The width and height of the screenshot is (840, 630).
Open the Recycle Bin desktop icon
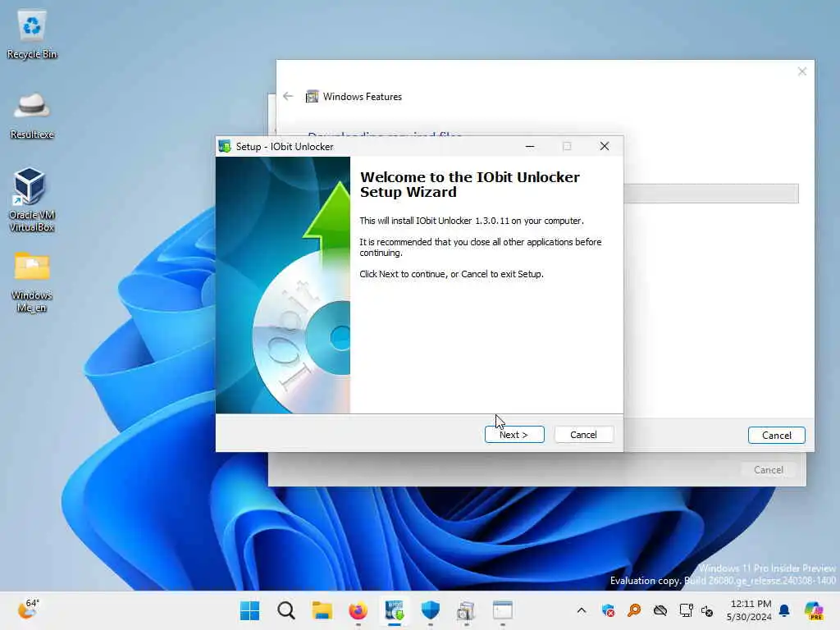coord(32,34)
